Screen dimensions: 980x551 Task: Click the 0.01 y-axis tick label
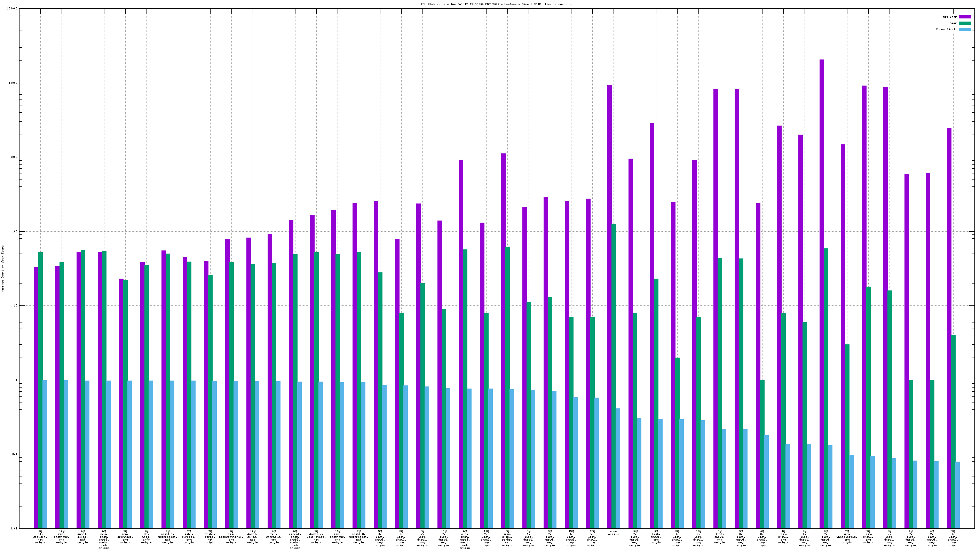pyautogui.click(x=14, y=528)
